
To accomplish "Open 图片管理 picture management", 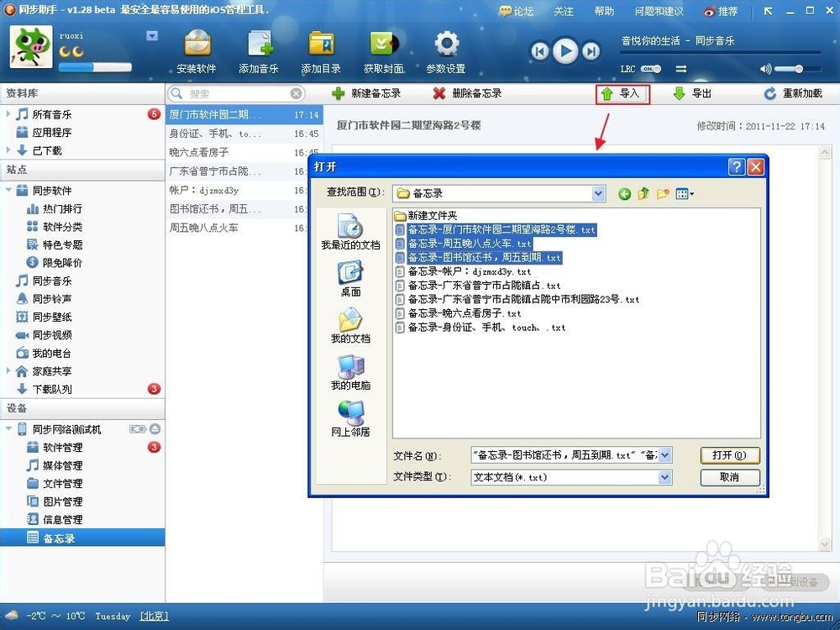I will coord(62,501).
